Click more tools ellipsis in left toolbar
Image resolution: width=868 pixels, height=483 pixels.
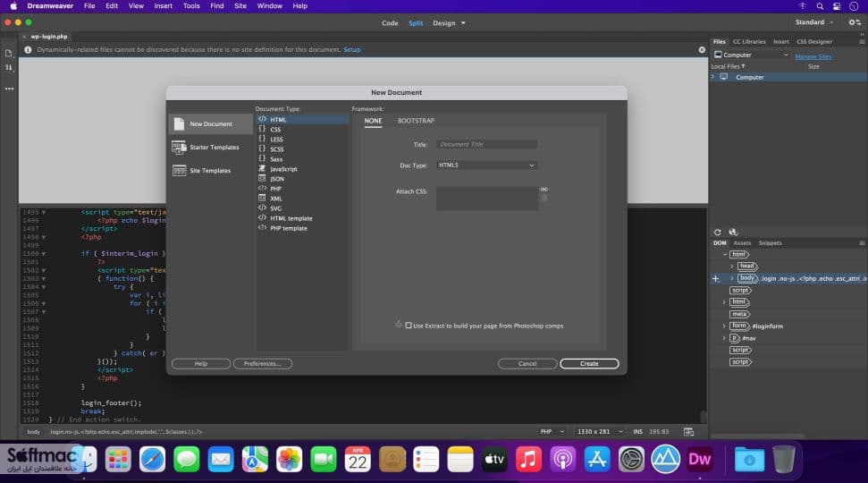pyautogui.click(x=9, y=89)
